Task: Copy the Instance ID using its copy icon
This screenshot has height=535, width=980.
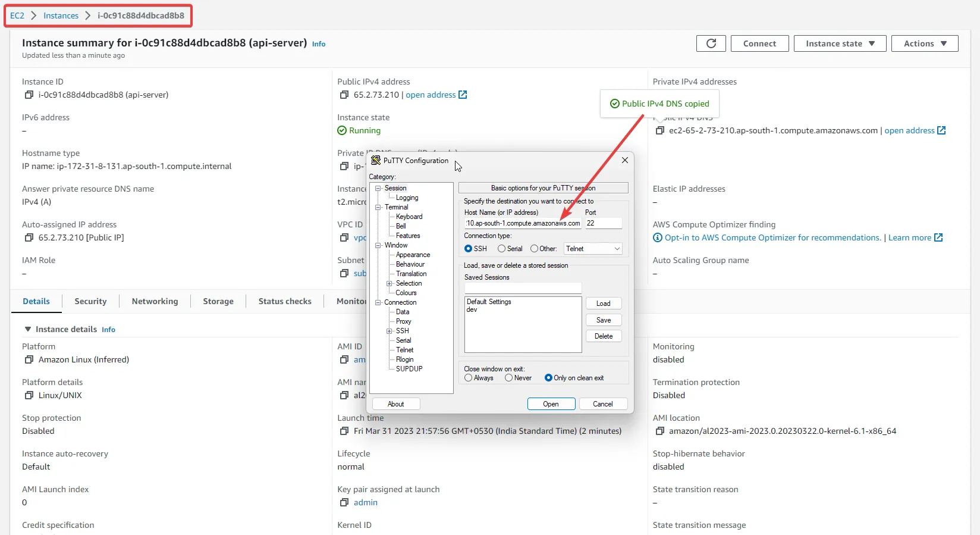Action: [x=29, y=95]
